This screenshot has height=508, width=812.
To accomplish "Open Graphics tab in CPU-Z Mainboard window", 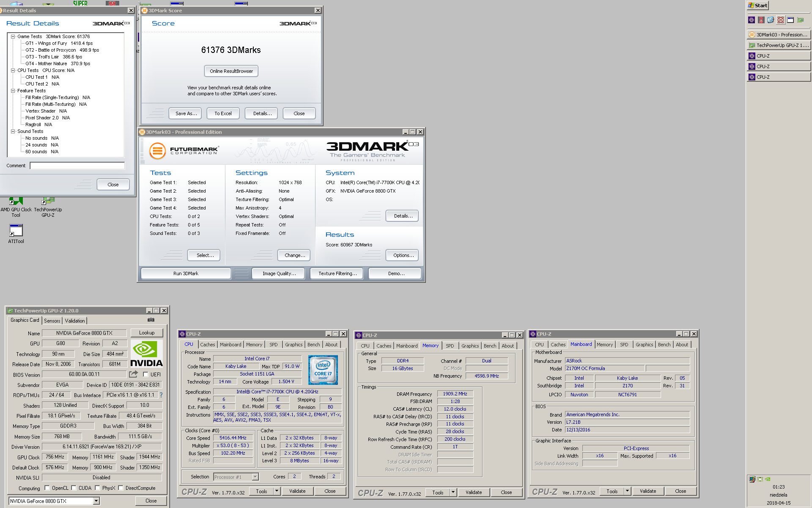I will tap(644, 345).
